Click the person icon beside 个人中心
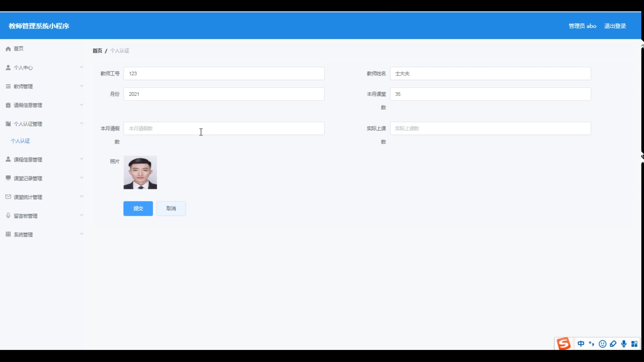 click(8, 68)
